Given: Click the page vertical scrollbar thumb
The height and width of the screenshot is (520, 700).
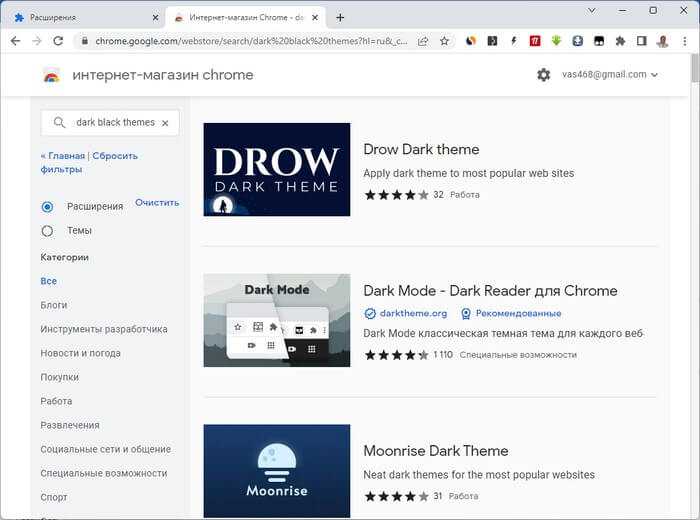Looking at the screenshot, I should [695, 68].
